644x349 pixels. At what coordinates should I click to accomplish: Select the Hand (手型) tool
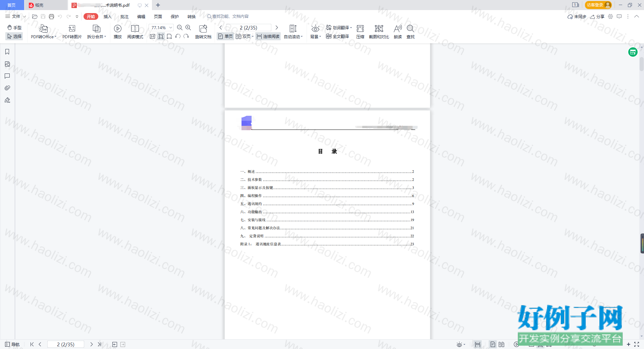[x=14, y=28]
